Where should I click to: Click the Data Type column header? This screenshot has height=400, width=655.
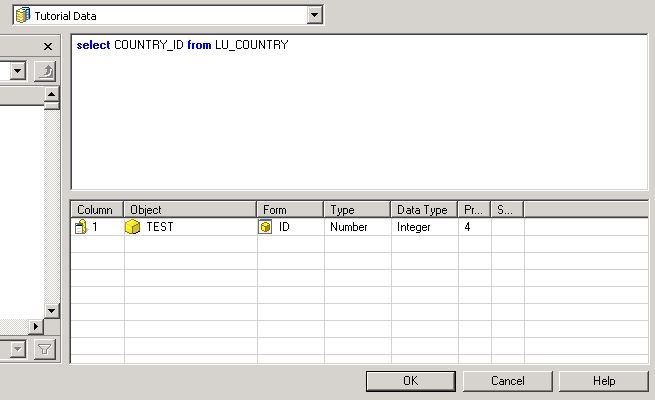(424, 210)
